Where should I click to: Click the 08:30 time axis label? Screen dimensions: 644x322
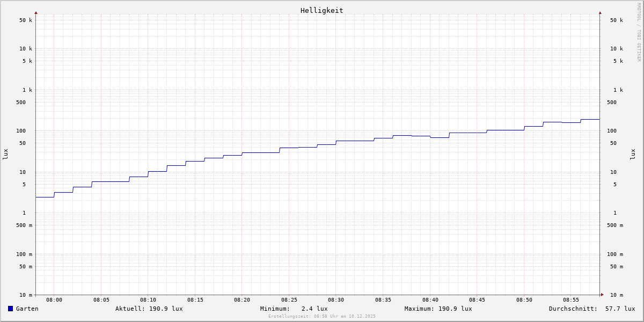336,300
